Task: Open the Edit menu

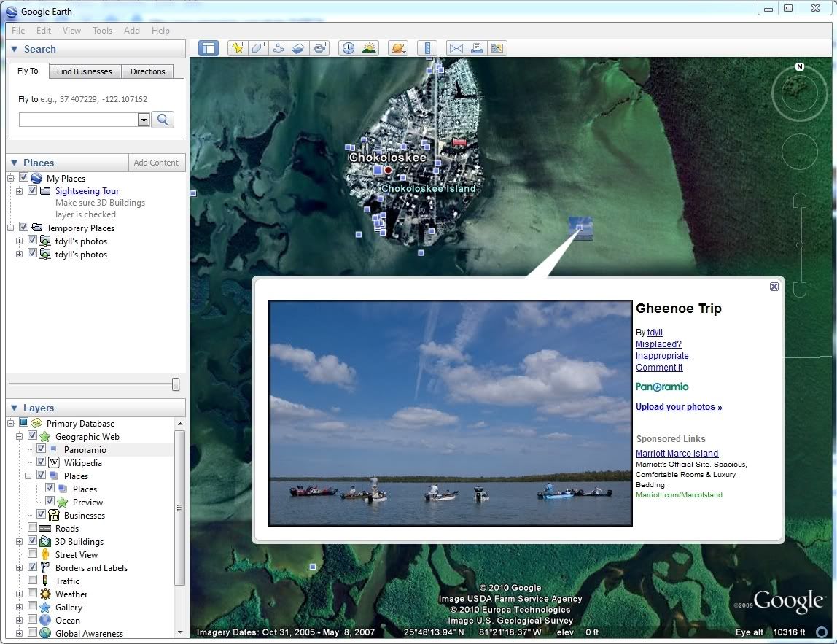Action: tap(44, 31)
